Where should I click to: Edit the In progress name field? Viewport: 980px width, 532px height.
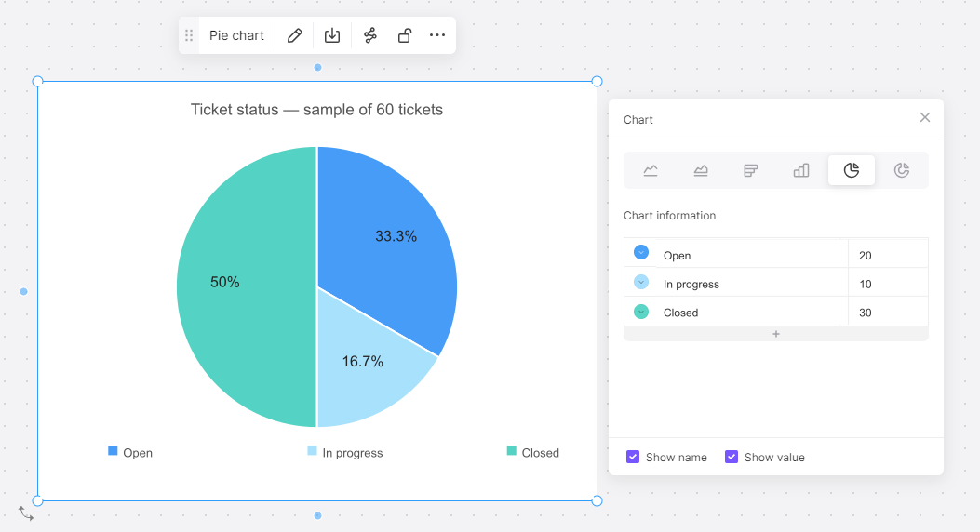pyautogui.click(x=753, y=284)
